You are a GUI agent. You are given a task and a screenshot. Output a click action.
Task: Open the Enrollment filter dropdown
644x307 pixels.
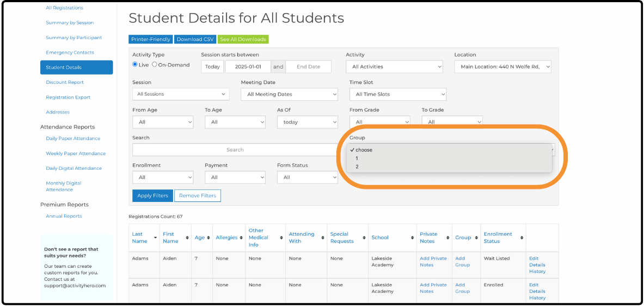pos(163,177)
